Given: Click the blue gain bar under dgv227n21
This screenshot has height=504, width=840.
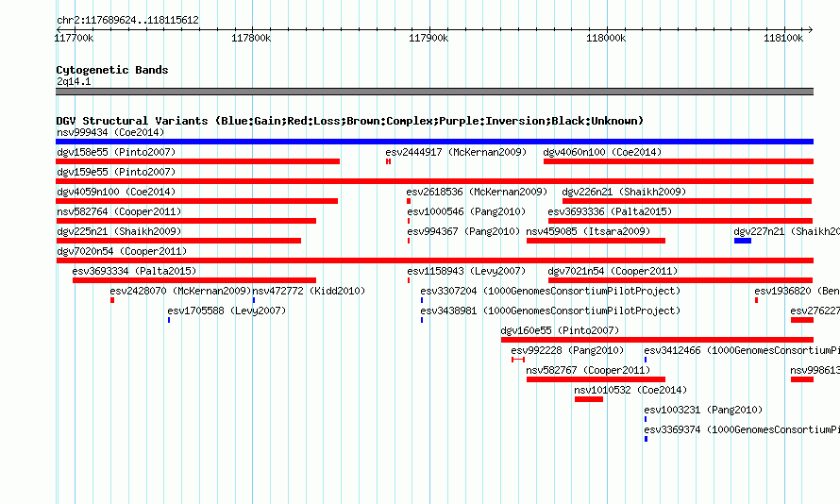Looking at the screenshot, I should point(743,241).
